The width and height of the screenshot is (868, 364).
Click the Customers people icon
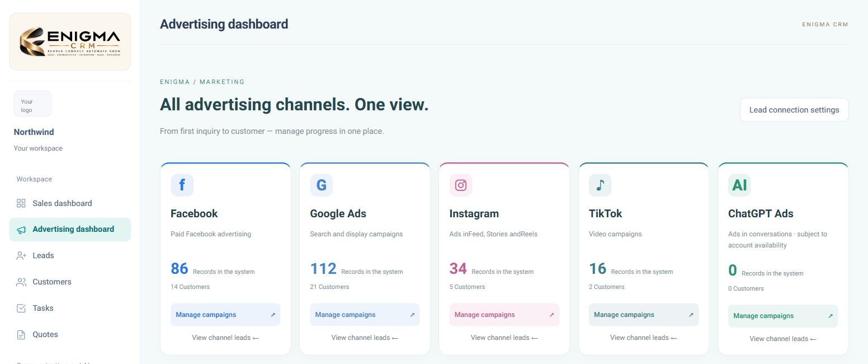[x=21, y=282]
